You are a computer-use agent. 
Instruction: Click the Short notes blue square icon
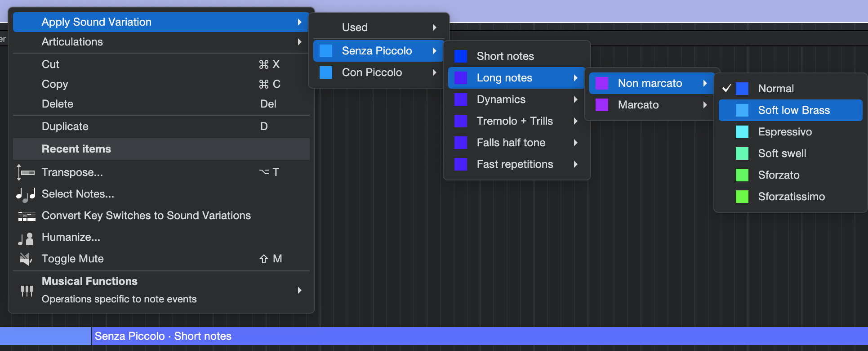point(461,56)
